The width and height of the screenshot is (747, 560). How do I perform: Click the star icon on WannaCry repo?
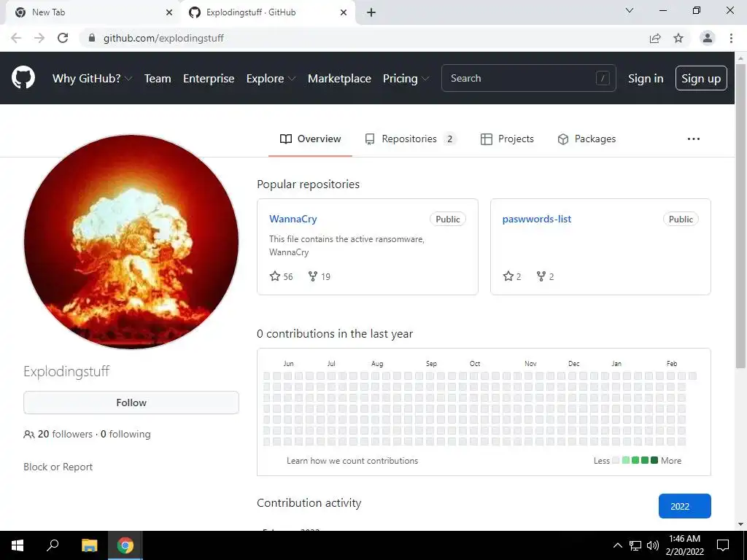pos(275,276)
